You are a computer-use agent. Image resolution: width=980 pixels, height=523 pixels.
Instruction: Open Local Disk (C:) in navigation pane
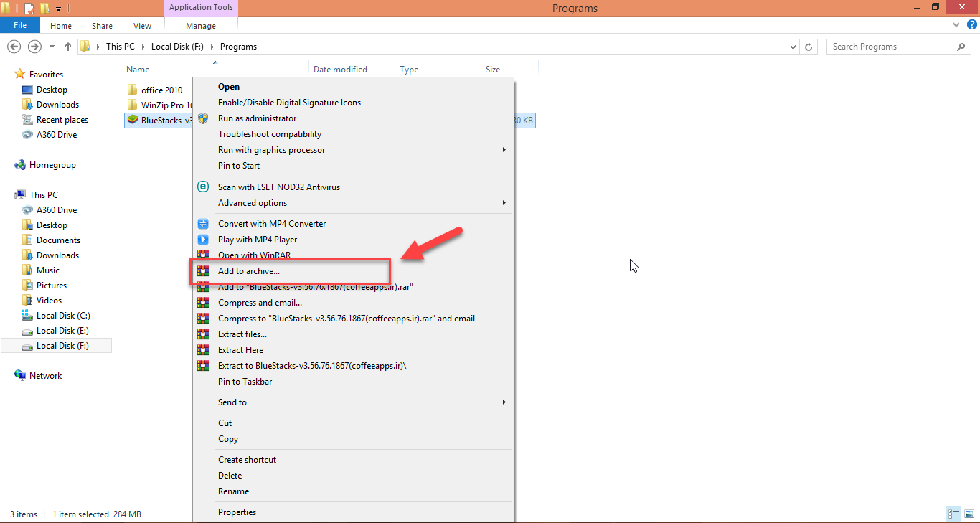tap(63, 316)
